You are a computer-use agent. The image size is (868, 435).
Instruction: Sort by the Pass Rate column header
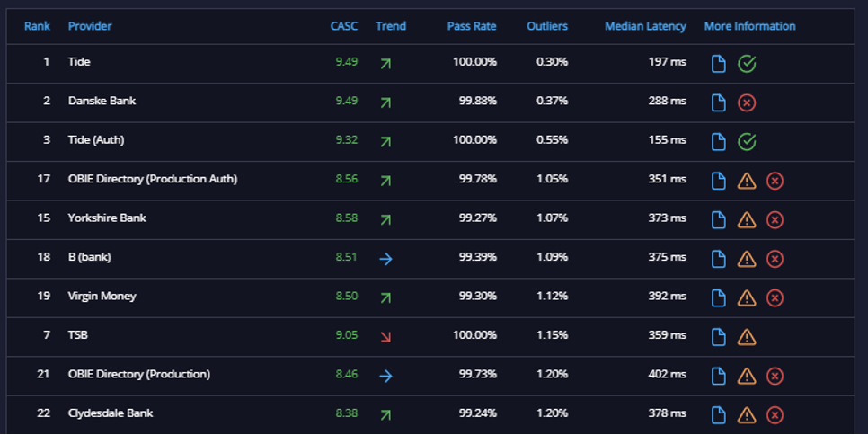click(472, 26)
